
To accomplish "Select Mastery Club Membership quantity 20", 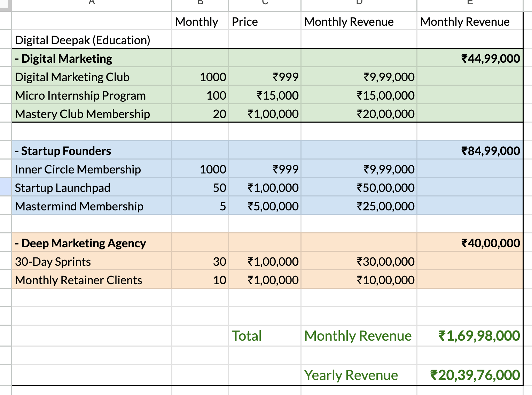I will coord(200,114).
